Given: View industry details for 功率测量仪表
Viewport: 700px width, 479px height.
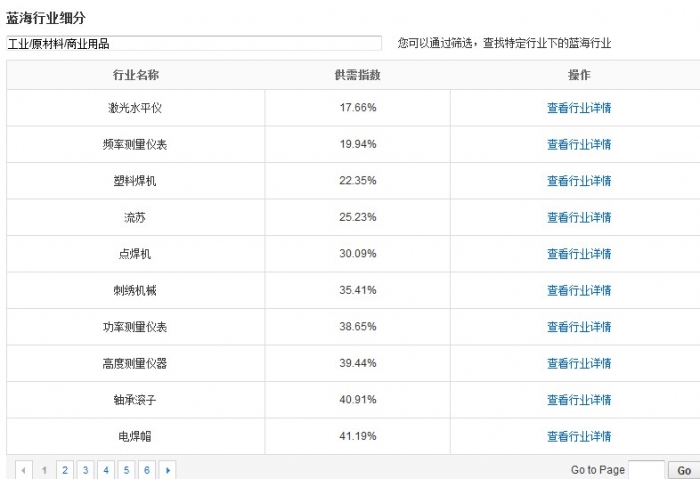Looking at the screenshot, I should click(579, 327).
